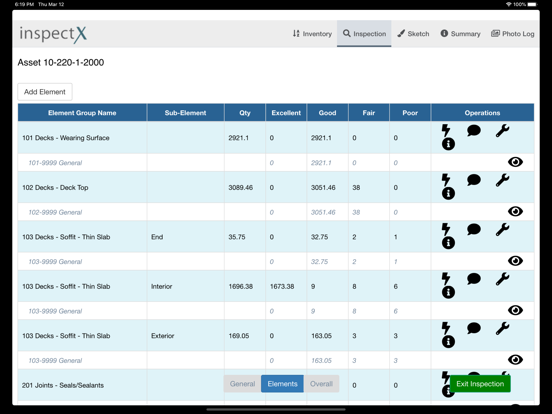The width and height of the screenshot is (552, 414).
Task: Open info icon for Thin Slab Exterior row
Action: 448,341
